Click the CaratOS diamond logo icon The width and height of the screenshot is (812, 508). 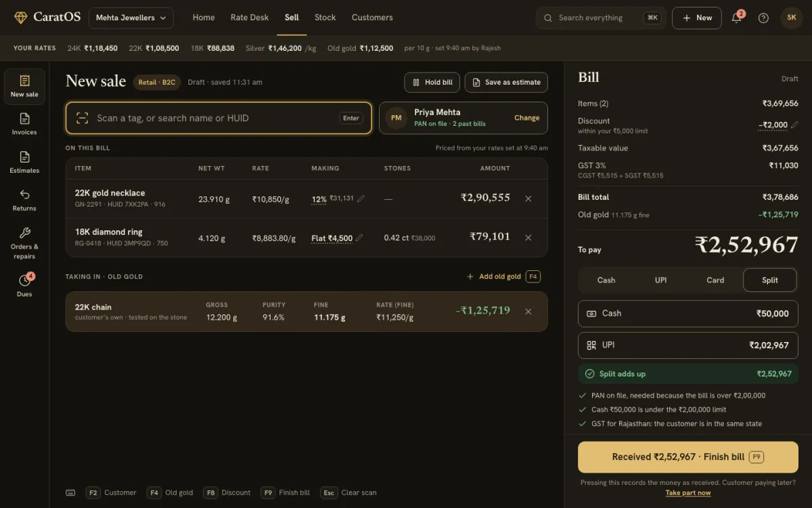(x=21, y=18)
